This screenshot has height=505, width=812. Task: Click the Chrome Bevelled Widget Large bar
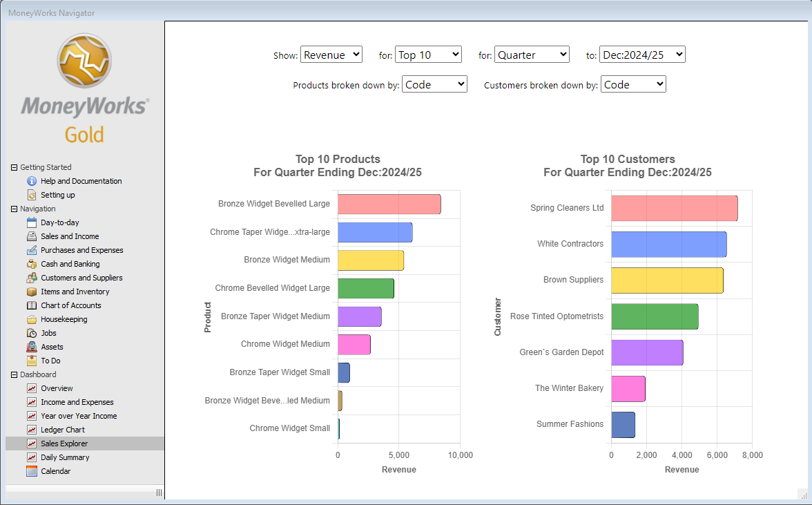[366, 289]
